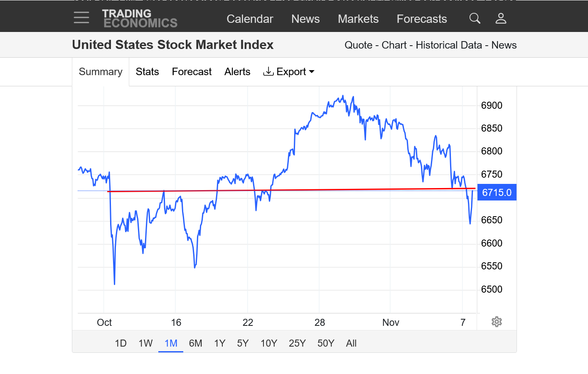The image size is (588, 374).
Task: Open the hamburger navigation menu
Action: 81,17
